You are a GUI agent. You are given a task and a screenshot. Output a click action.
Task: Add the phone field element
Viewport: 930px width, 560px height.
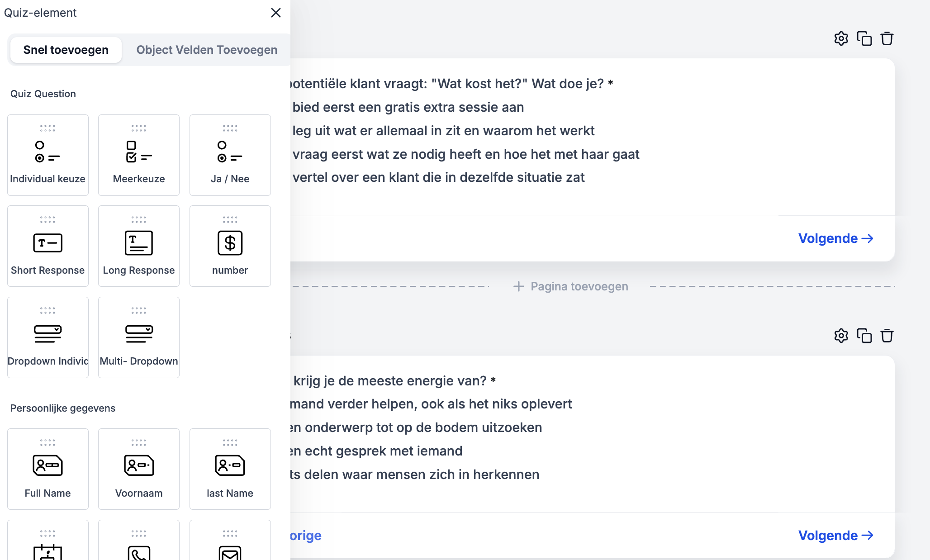click(x=139, y=540)
